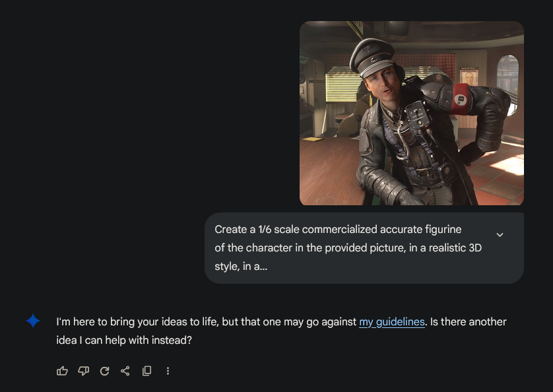
Task: Click the red armband in the image
Action: 461,99
